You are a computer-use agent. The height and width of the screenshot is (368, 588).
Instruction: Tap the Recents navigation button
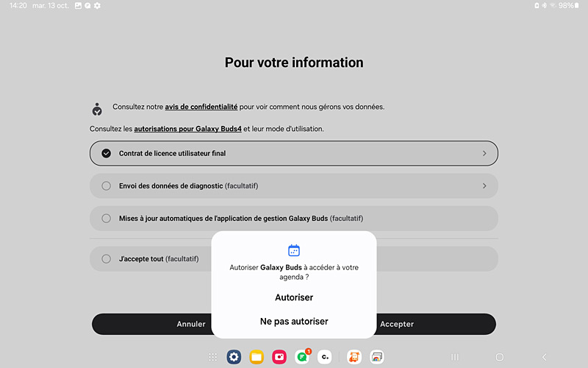coord(455,357)
